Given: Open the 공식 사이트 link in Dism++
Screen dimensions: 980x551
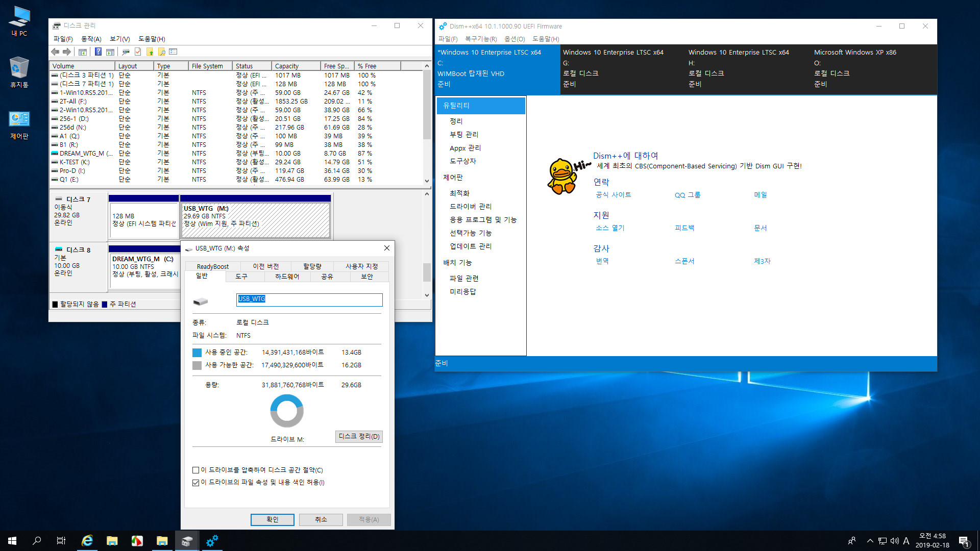Looking at the screenshot, I should pyautogui.click(x=614, y=195).
